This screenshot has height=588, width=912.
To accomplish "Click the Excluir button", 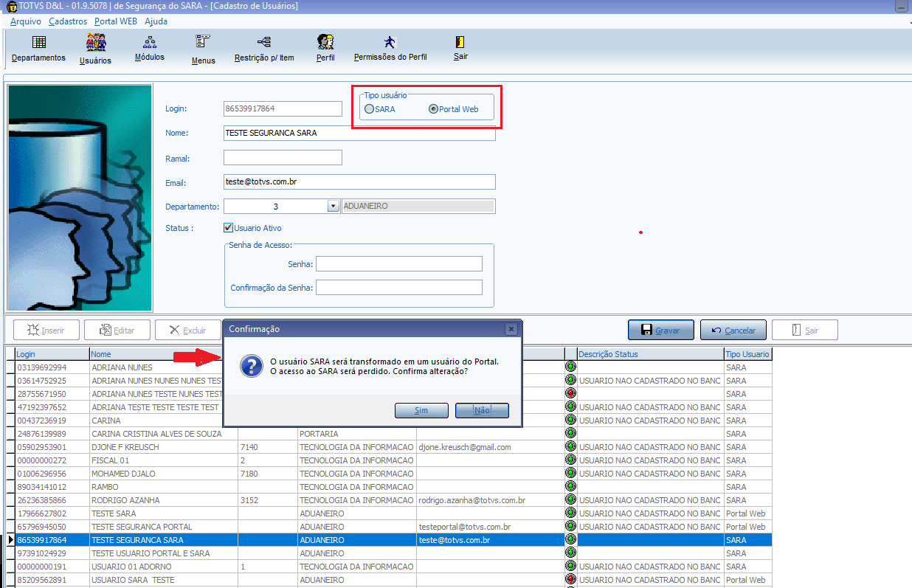I will click(188, 330).
